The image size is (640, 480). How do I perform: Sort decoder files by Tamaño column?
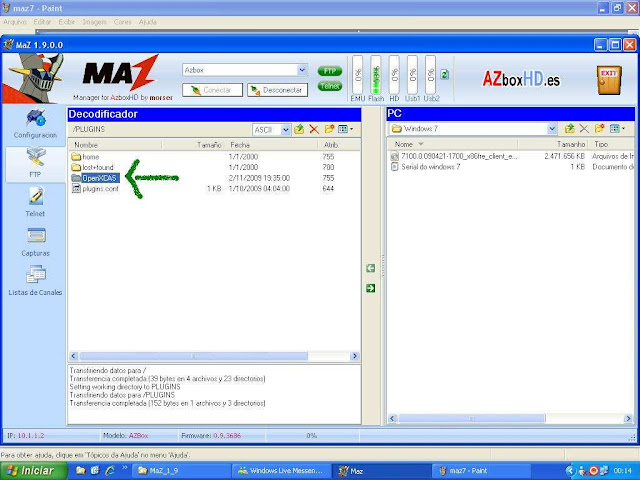pyautogui.click(x=194, y=145)
